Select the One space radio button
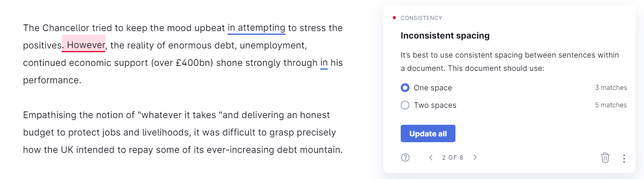The image size is (644, 179). coord(405,88)
